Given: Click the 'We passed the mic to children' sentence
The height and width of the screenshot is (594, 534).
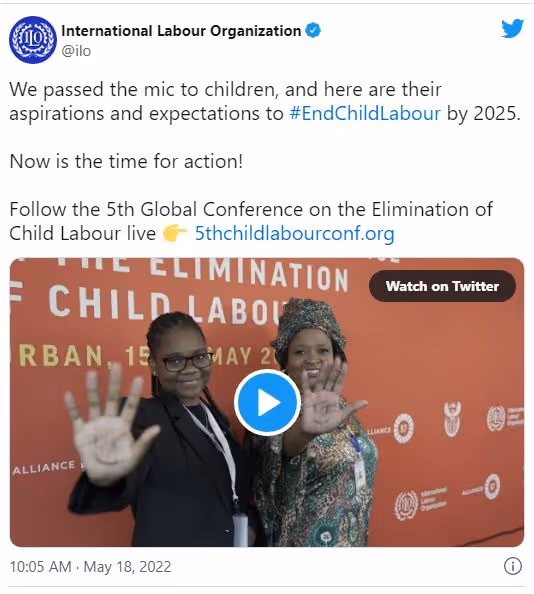Looking at the screenshot, I should click(x=144, y=90).
